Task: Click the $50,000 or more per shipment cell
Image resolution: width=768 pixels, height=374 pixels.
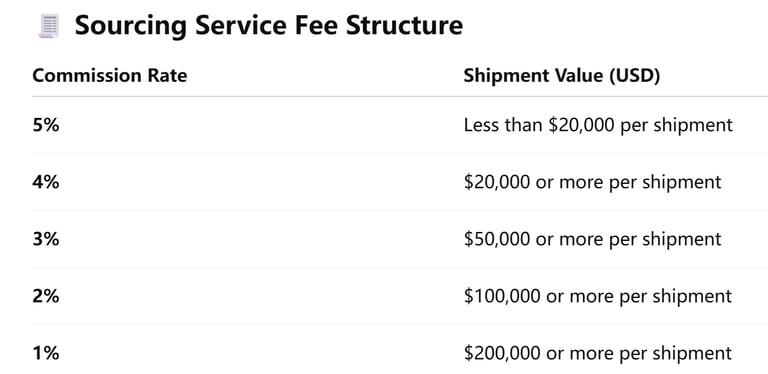Action: [x=593, y=239]
